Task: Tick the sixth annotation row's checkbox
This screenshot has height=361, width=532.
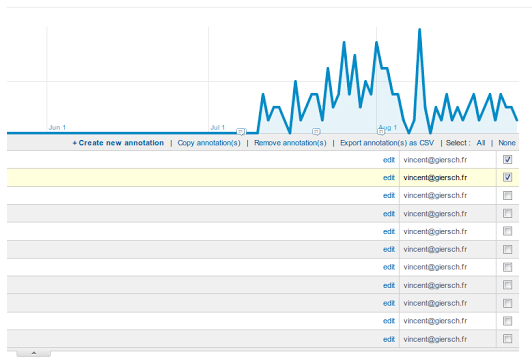Action: click(x=507, y=249)
